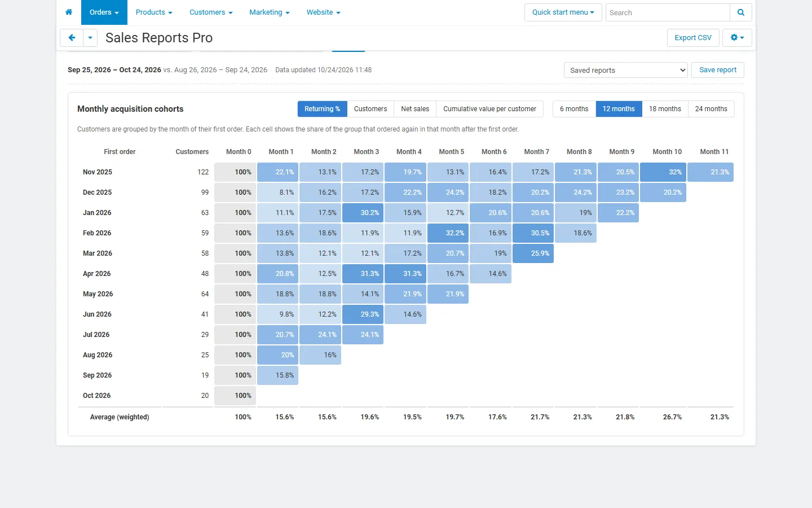Go to the home icon
812x508 pixels.
69,12
